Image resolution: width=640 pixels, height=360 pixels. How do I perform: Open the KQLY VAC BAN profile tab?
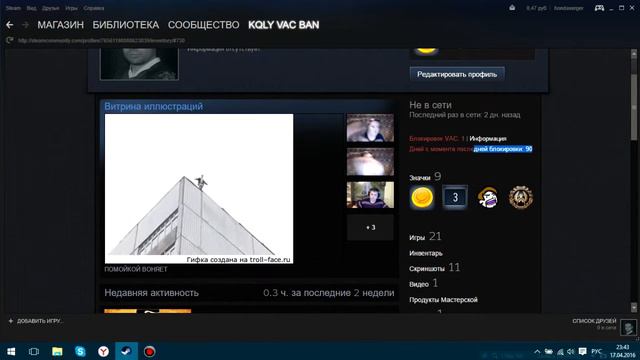pos(284,25)
